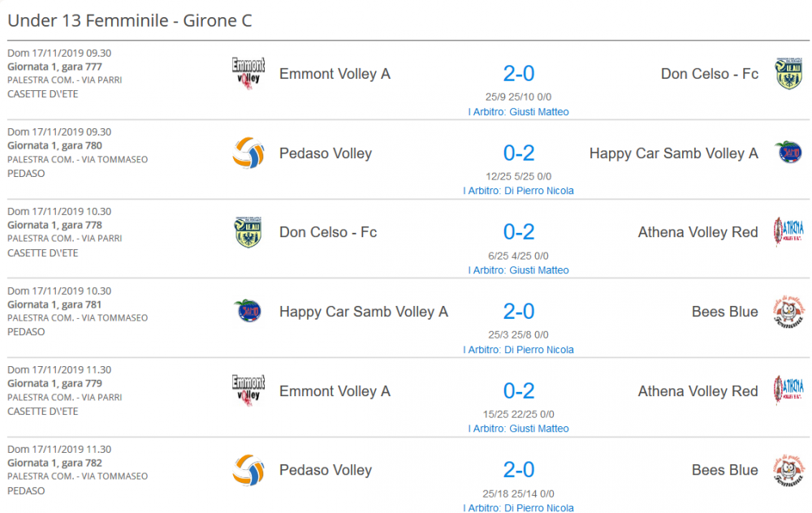
Task: Click Giornata 1, gara 781 label
Action: 54,304
